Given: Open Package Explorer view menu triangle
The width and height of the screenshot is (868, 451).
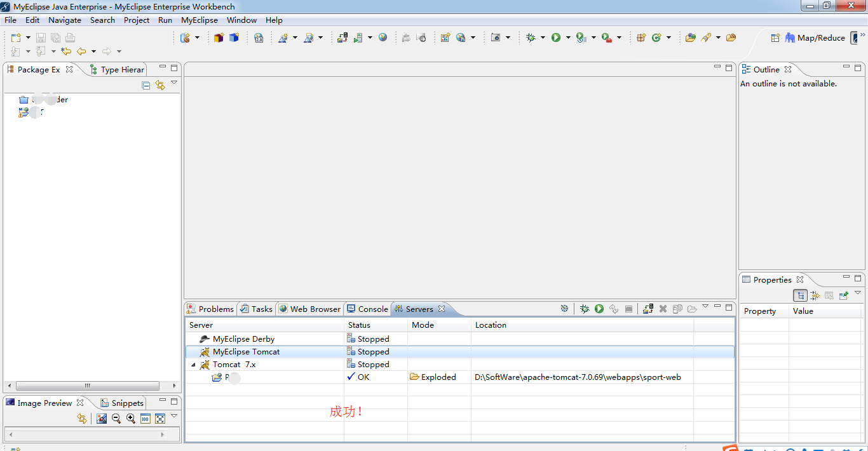Looking at the screenshot, I should coord(174,83).
